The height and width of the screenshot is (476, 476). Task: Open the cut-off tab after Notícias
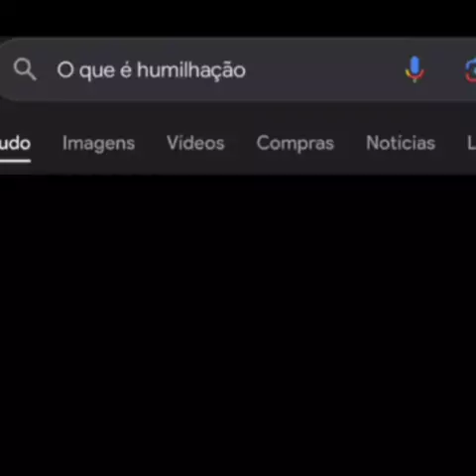click(x=472, y=143)
